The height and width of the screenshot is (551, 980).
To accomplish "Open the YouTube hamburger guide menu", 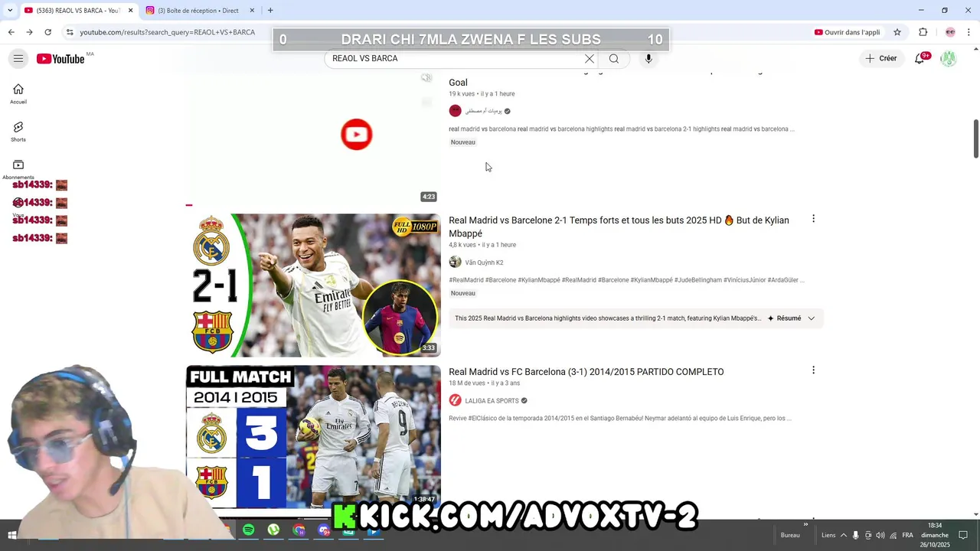I will tap(18, 59).
